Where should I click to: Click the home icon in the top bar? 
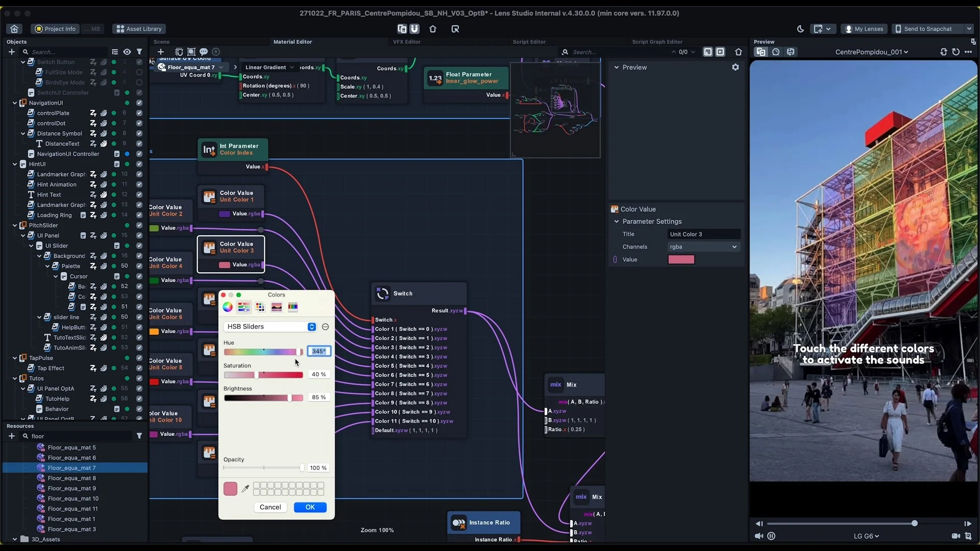(x=14, y=29)
